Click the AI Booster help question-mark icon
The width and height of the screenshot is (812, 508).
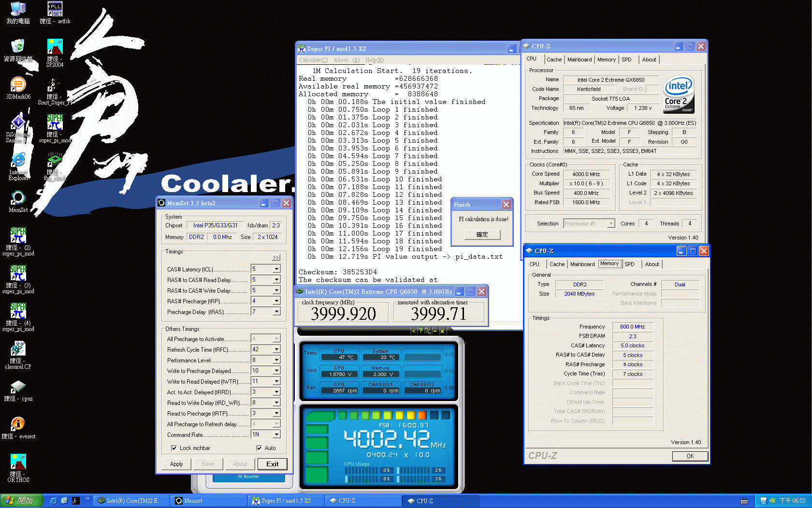[x=420, y=331]
